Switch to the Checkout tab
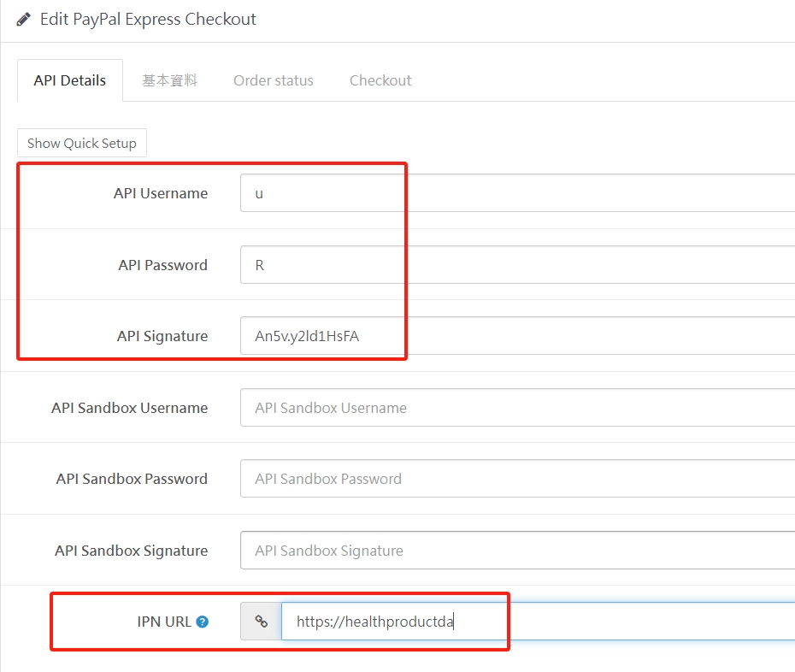The width and height of the screenshot is (795, 672). (x=380, y=80)
